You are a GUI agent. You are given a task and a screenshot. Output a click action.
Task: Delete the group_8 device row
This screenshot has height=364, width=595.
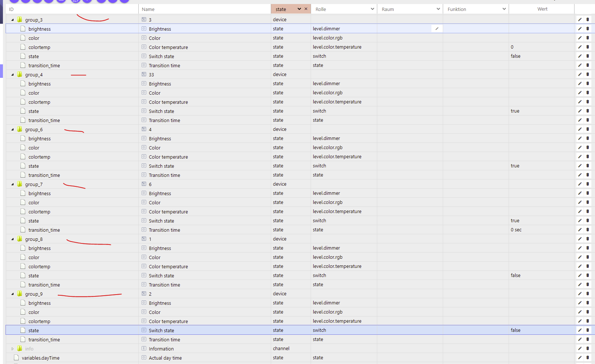[x=588, y=239]
